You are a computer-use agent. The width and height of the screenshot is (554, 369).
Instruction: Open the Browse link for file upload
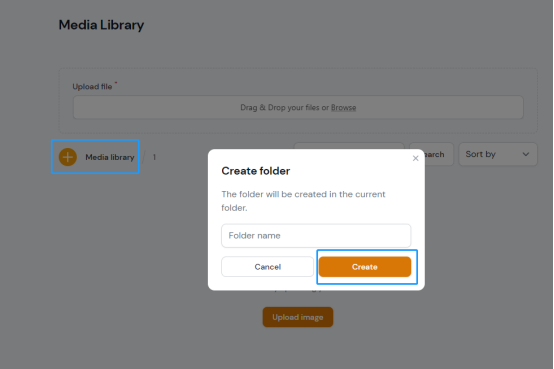343,107
